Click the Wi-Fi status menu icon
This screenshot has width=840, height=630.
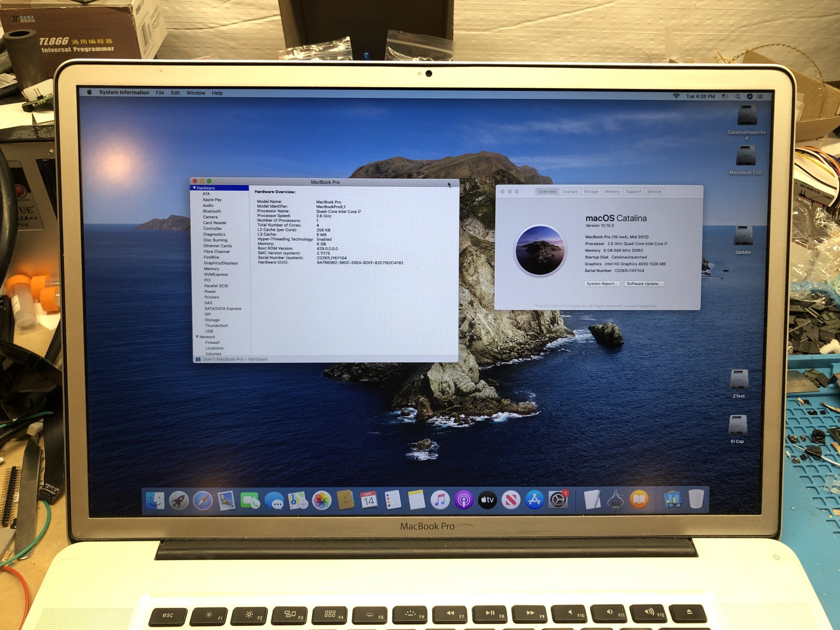point(676,96)
